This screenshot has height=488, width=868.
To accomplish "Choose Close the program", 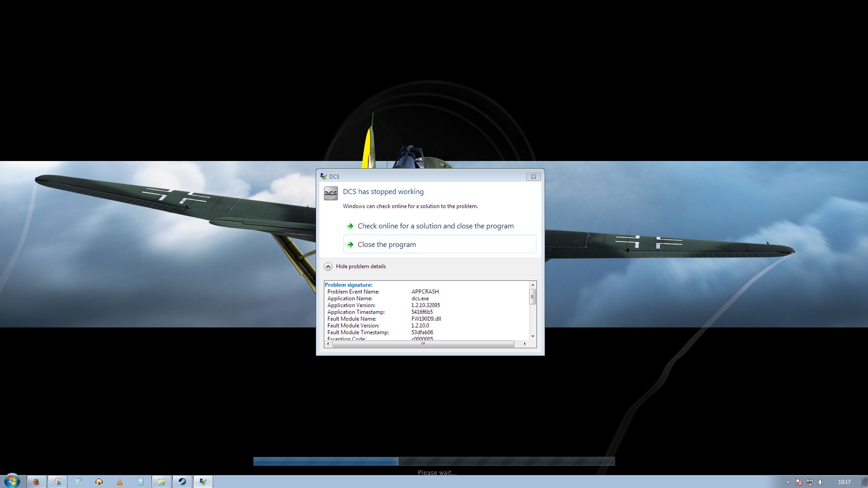I will [x=440, y=244].
